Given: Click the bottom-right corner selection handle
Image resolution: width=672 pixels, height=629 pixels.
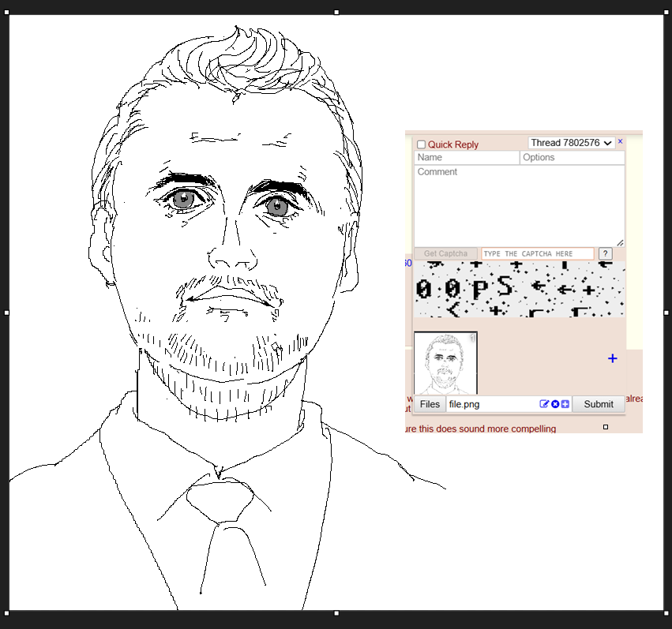Looking at the screenshot, I should click(x=666, y=613).
